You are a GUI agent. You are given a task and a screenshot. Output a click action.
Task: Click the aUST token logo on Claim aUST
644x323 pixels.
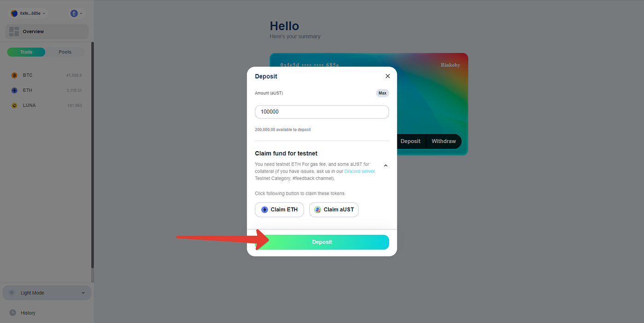coord(317,210)
